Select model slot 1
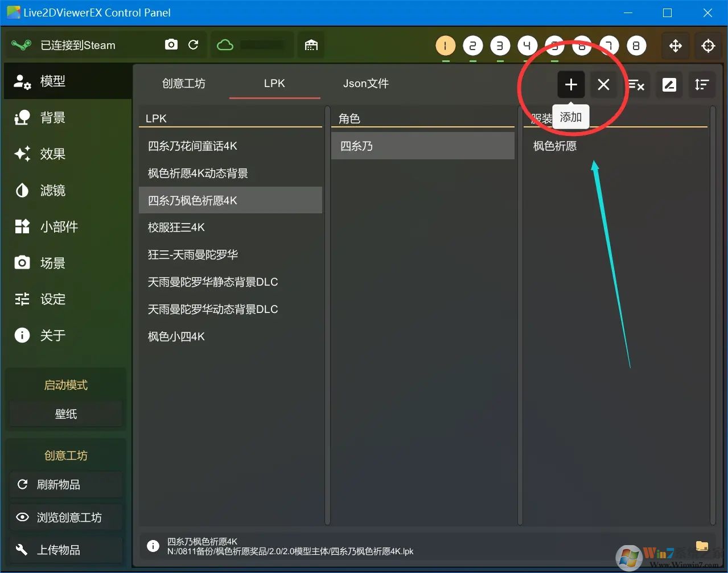Screen dimensions: 728x573 [x=446, y=46]
